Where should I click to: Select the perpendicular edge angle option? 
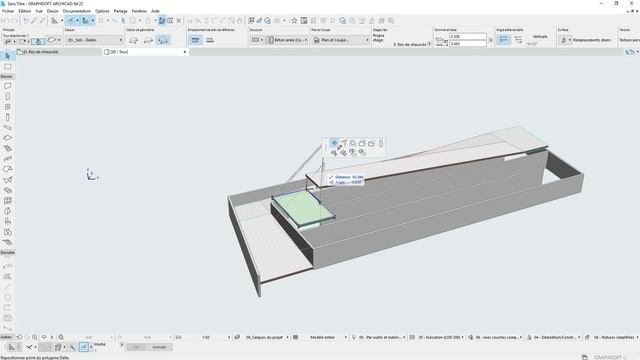[503, 40]
